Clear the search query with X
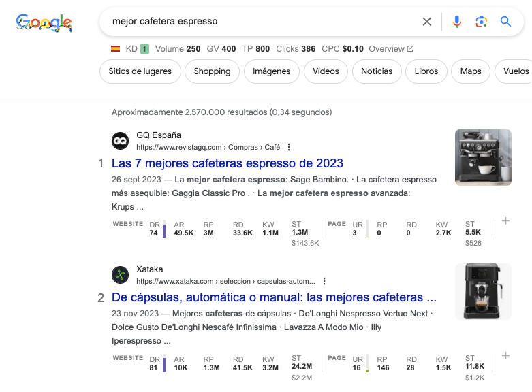The height and width of the screenshot is (392, 532). point(427,22)
